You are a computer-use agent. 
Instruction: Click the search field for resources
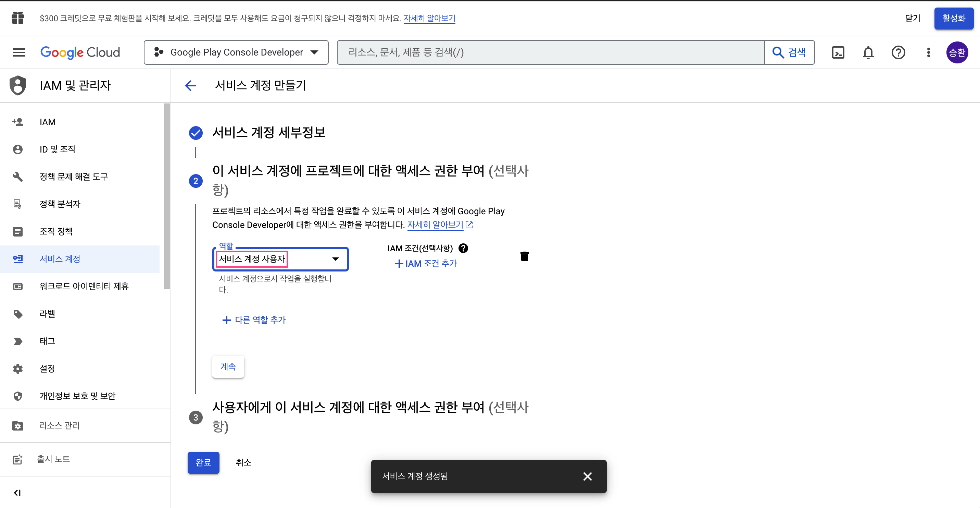tap(550, 52)
